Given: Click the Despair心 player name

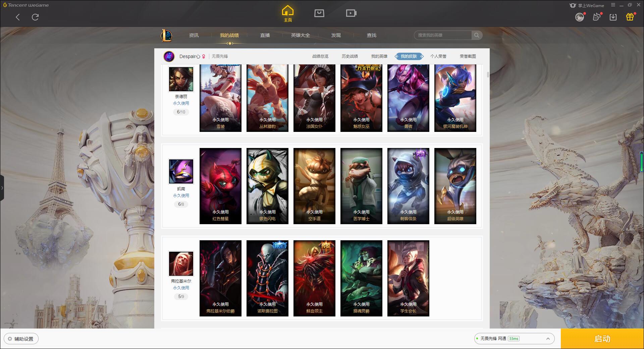Looking at the screenshot, I should [190, 56].
